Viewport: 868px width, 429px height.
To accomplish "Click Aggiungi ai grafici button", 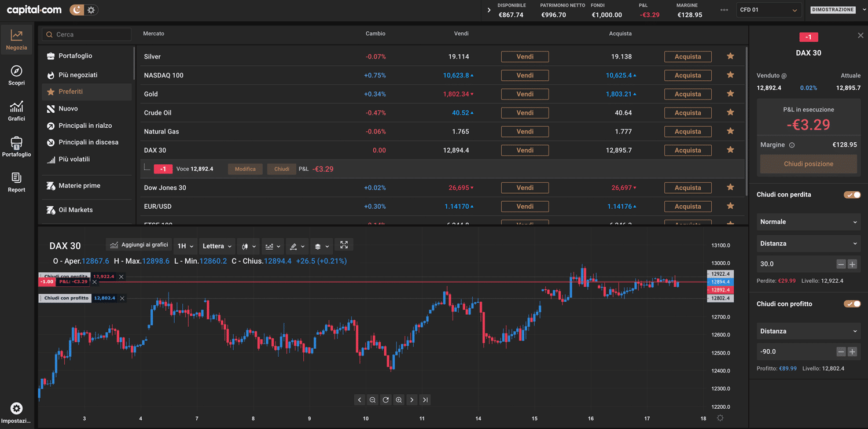I will point(139,245).
